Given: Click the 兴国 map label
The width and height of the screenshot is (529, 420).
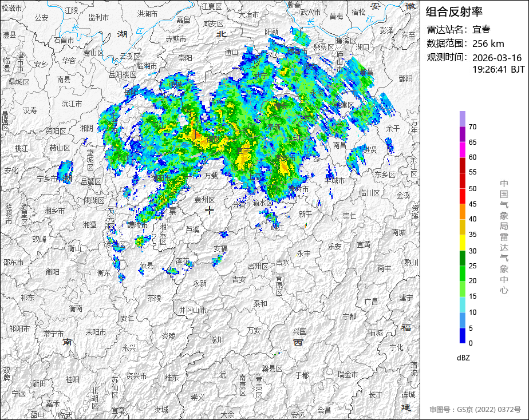Looking at the screenshot, I should 299,332.
